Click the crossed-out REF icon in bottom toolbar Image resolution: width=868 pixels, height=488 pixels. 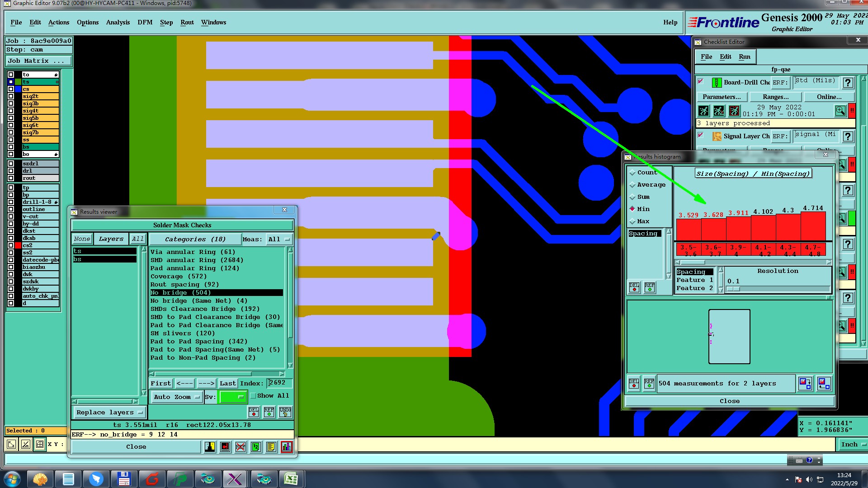click(241, 447)
